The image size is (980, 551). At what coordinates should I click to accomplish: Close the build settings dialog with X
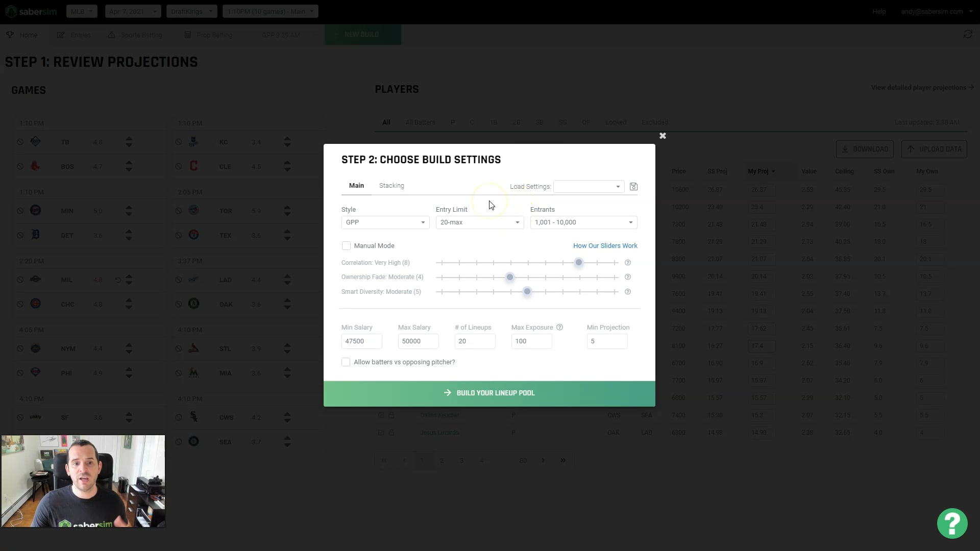click(663, 136)
